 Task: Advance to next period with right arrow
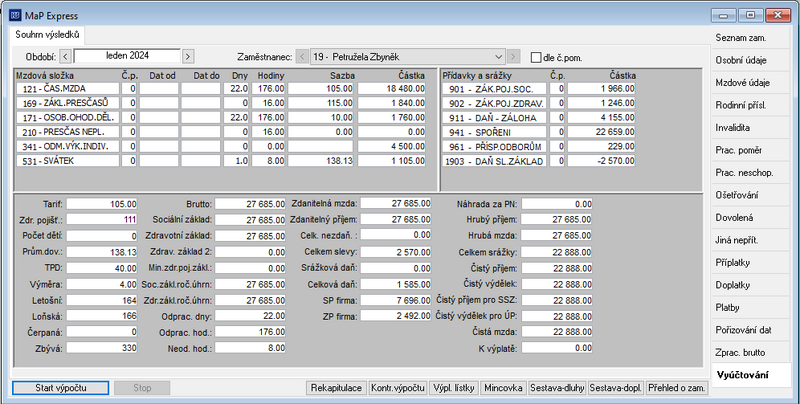tap(188, 57)
